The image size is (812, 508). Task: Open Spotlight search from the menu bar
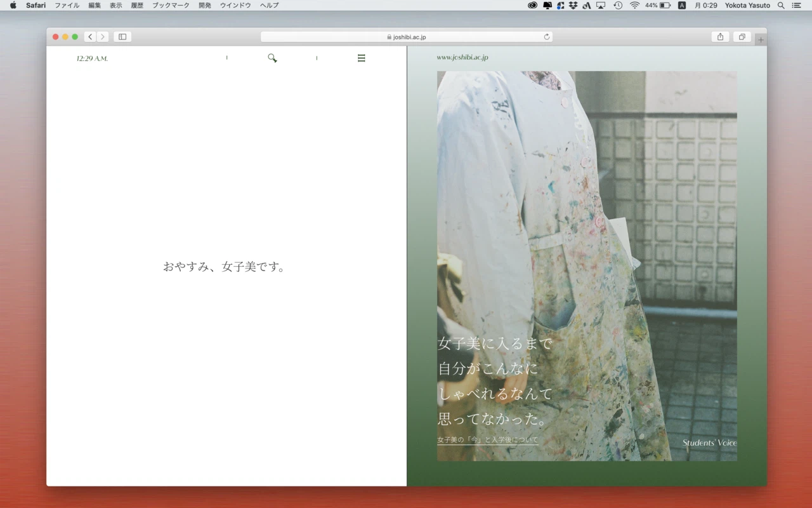(x=781, y=5)
